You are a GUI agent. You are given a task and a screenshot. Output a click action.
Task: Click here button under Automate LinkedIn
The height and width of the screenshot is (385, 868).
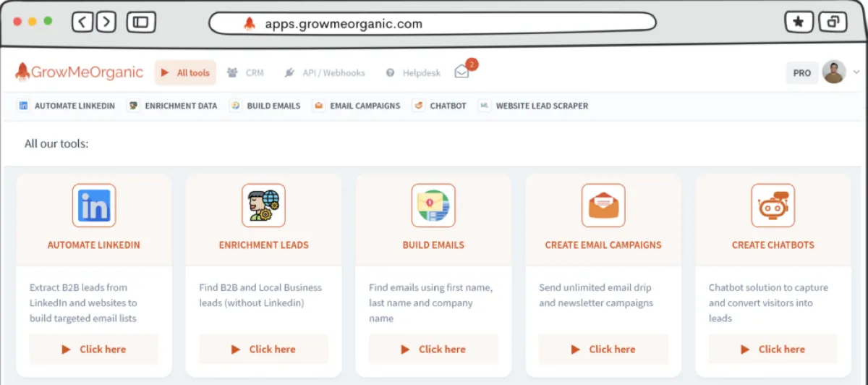(x=94, y=349)
